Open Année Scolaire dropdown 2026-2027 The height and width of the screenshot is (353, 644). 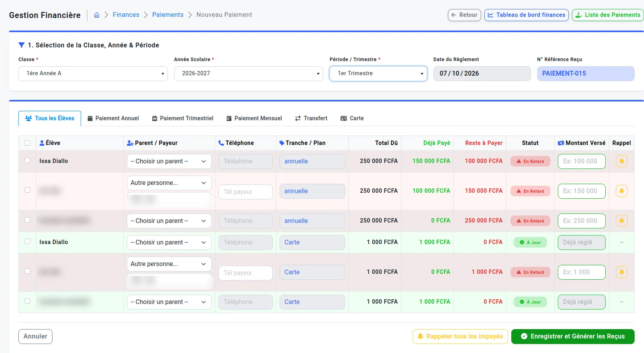coord(249,74)
